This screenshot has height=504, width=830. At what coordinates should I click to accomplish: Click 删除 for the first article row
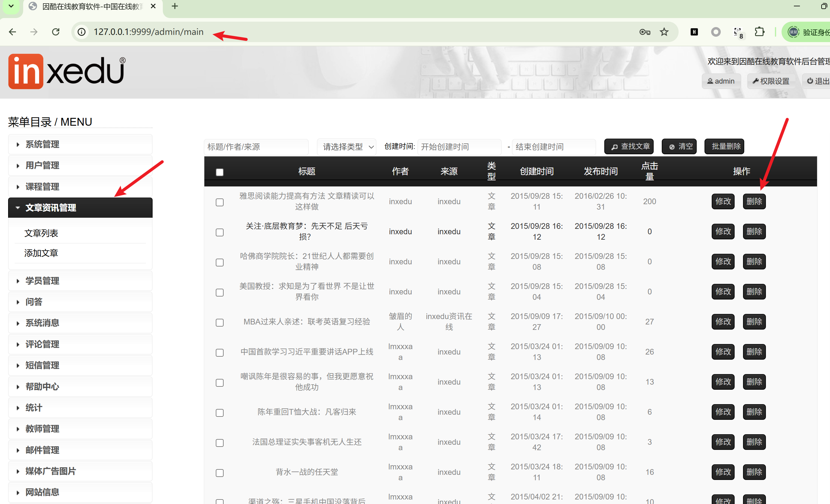point(754,201)
